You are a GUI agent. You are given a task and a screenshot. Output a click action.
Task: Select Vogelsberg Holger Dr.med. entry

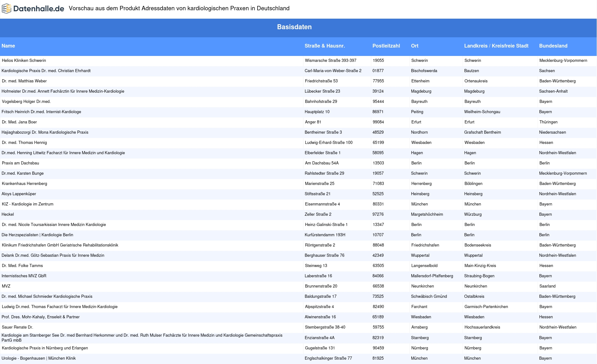26,102
